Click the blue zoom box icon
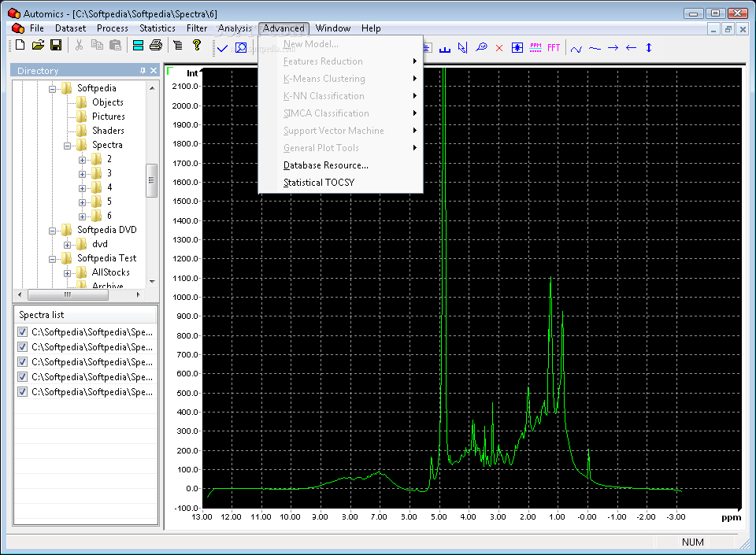The image size is (756, 555). [x=241, y=48]
